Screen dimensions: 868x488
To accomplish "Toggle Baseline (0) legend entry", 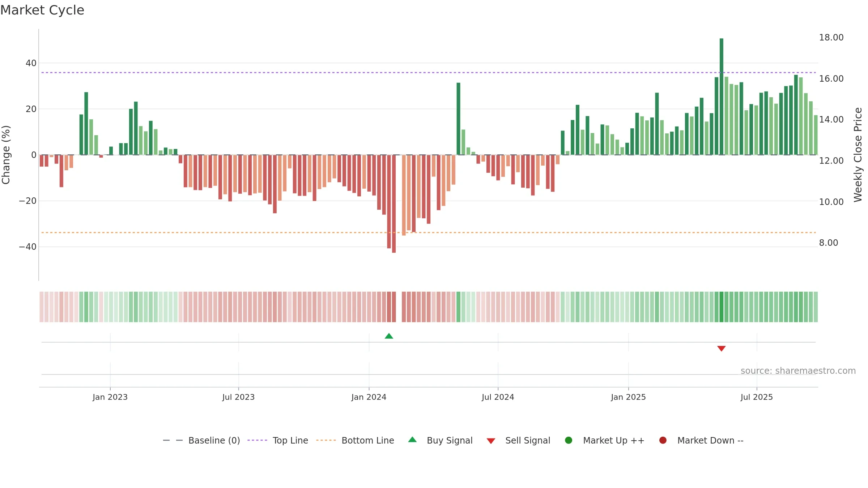I will point(201,440).
